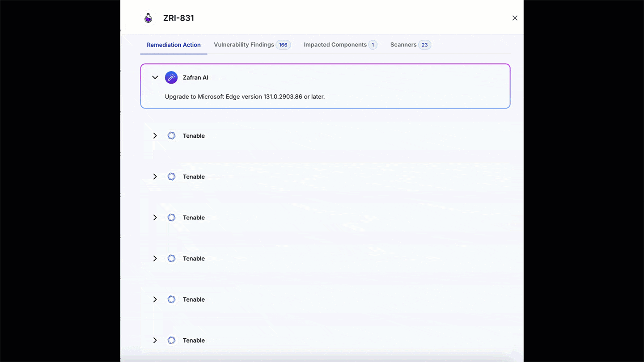Select the Remediation Action tab
644x362 pixels.
click(174, 45)
